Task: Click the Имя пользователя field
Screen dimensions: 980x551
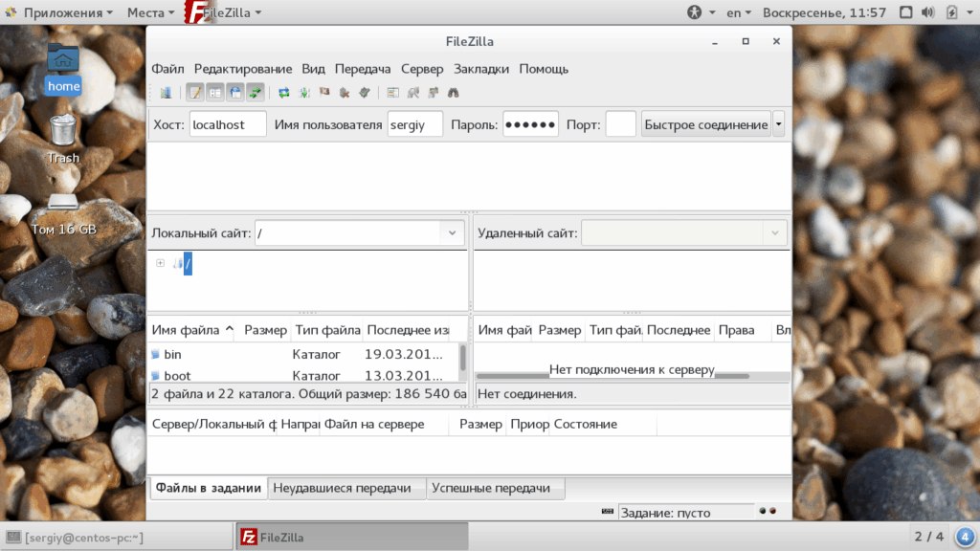Action: click(x=415, y=124)
